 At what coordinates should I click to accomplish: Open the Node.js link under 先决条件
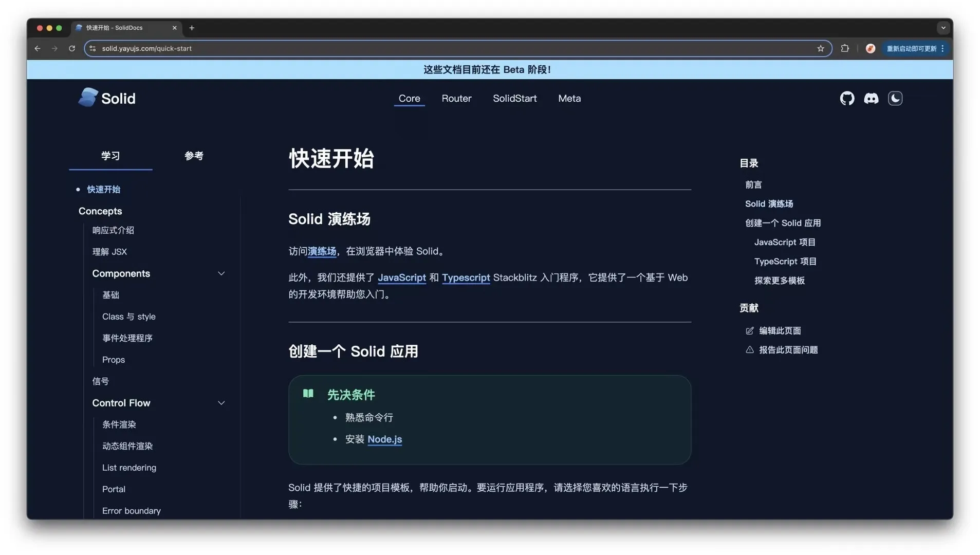click(x=384, y=439)
